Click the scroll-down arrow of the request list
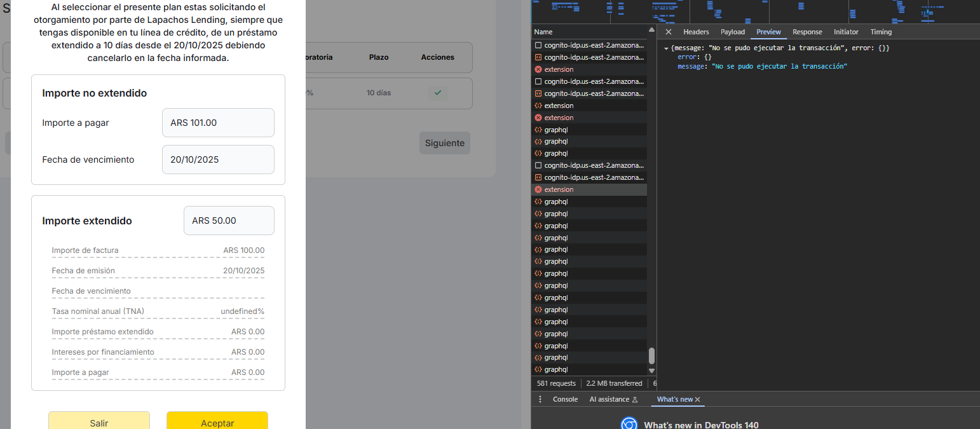Image resolution: width=980 pixels, height=429 pixels. [651, 371]
